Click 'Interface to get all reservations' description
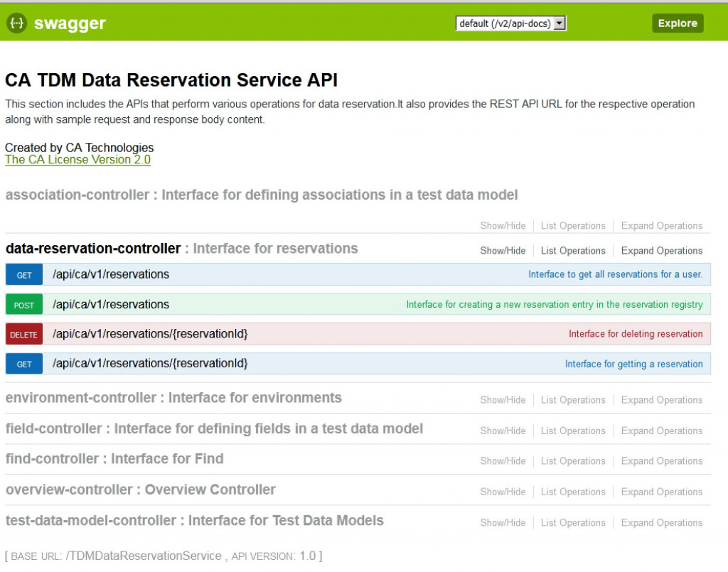Screen dimensions: 728x572 pyautogui.click(x=615, y=274)
